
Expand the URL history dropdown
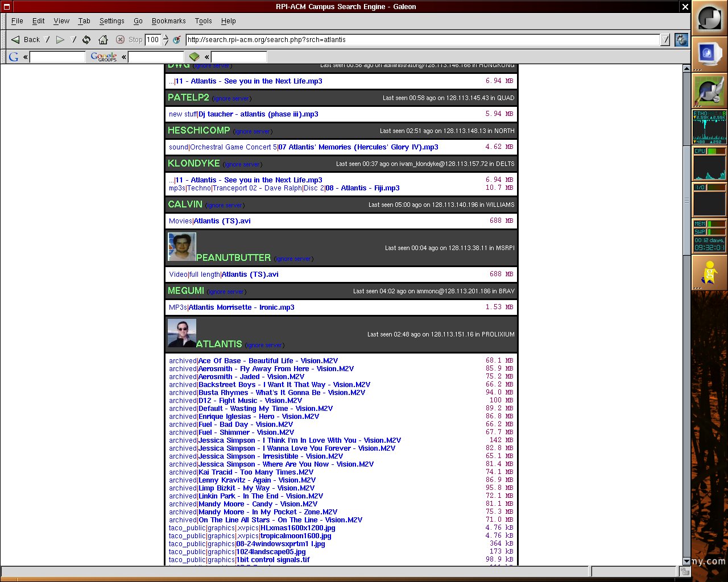point(665,40)
